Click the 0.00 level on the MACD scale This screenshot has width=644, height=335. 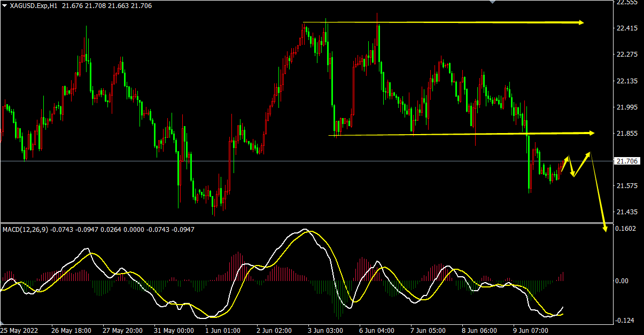click(x=623, y=281)
